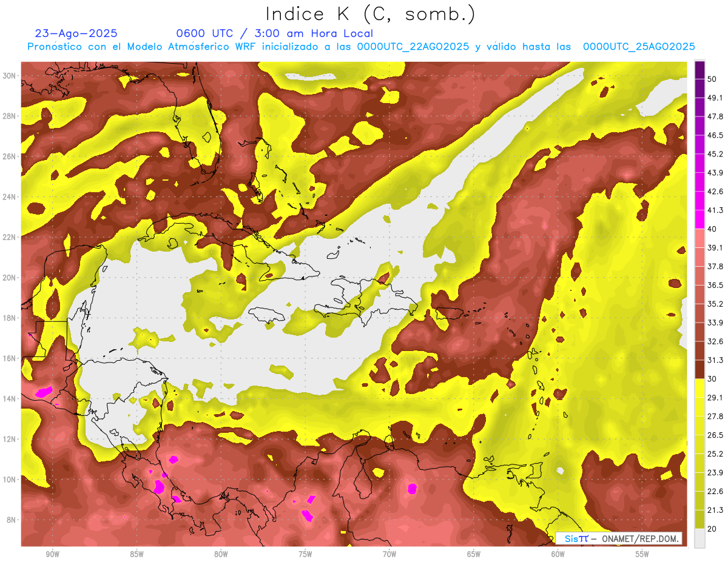Click the "ONAMET/REP.DOM." credit label

[641, 538]
